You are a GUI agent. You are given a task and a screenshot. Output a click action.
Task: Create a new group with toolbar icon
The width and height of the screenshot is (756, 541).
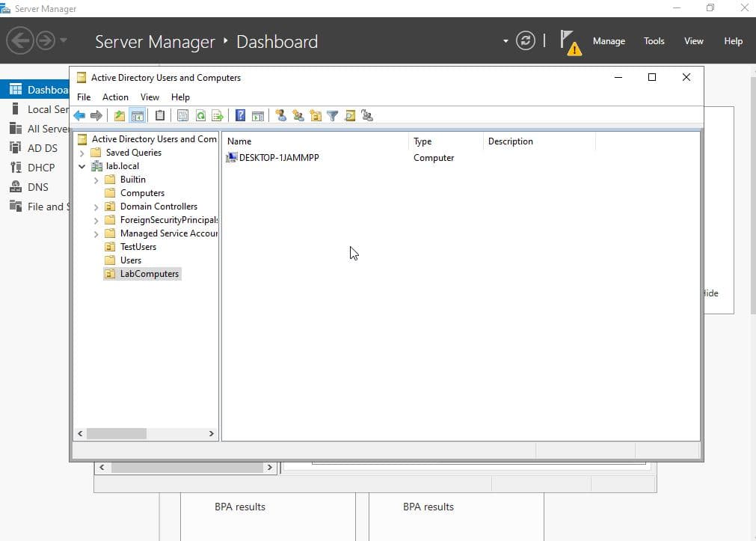(x=298, y=115)
